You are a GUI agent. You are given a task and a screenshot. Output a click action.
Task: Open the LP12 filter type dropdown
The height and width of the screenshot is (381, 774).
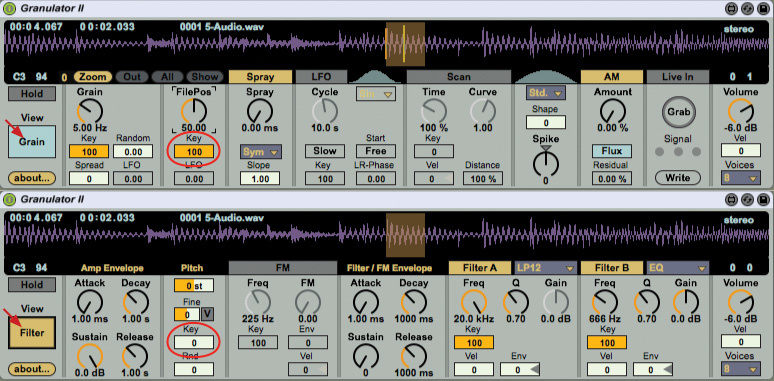click(545, 268)
